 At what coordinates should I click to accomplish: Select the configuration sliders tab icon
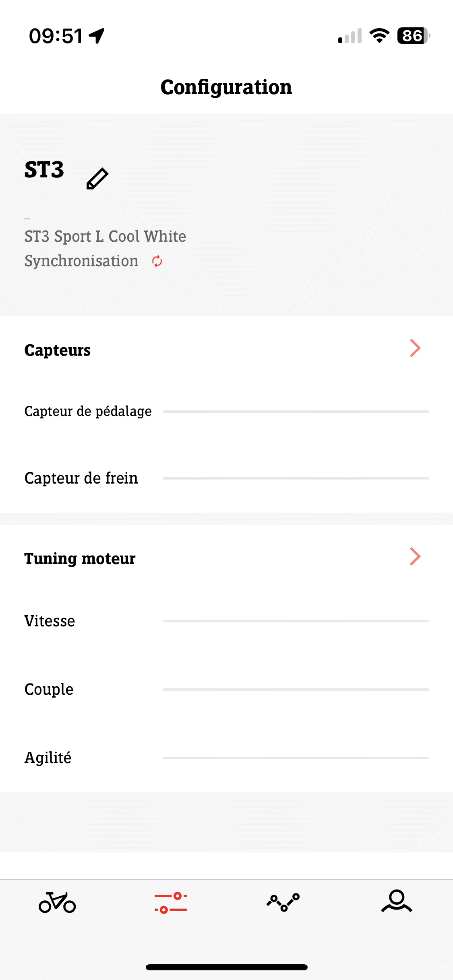tap(170, 902)
